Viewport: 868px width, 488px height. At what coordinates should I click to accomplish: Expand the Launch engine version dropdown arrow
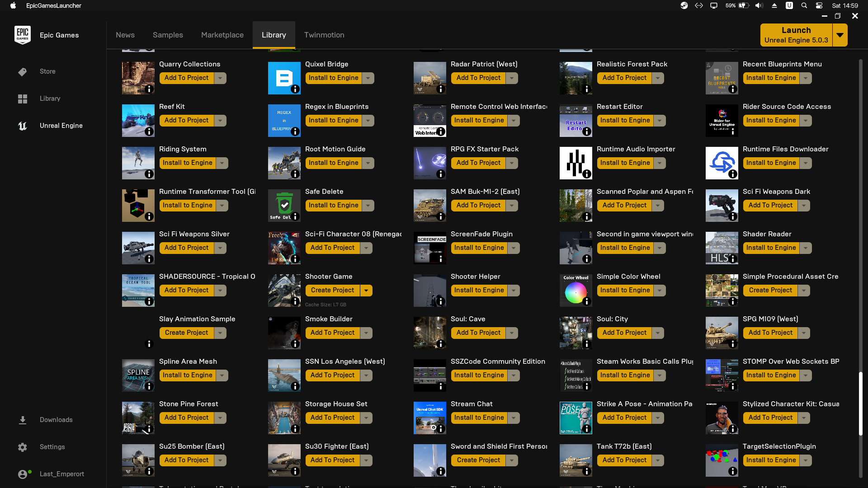pyautogui.click(x=840, y=35)
